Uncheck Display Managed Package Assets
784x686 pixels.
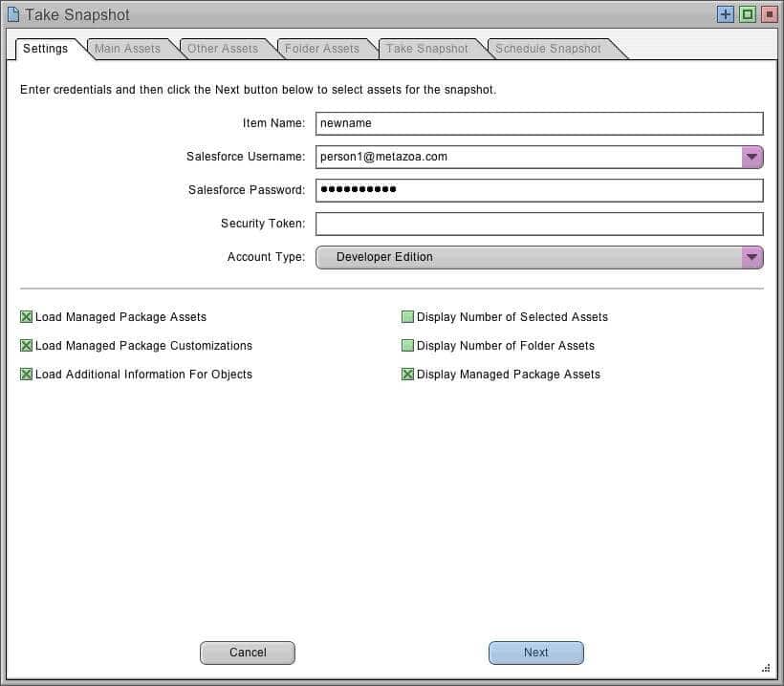pyautogui.click(x=407, y=375)
